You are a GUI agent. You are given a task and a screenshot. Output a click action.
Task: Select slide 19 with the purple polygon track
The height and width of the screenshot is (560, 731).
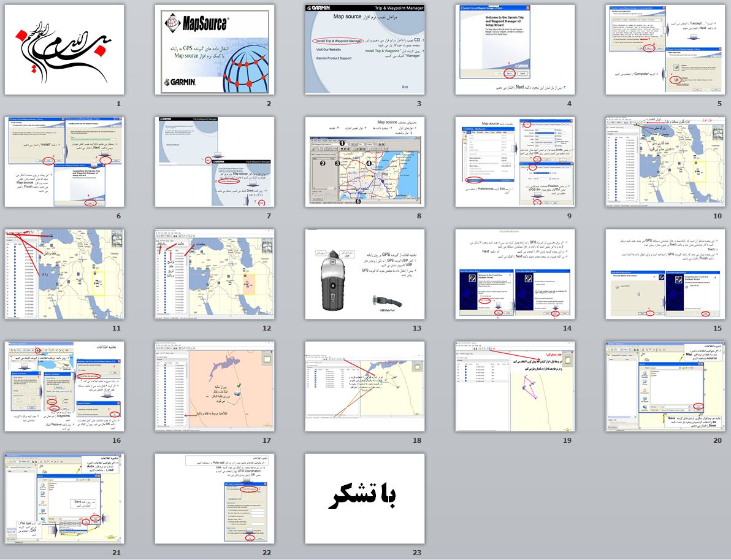click(x=515, y=386)
